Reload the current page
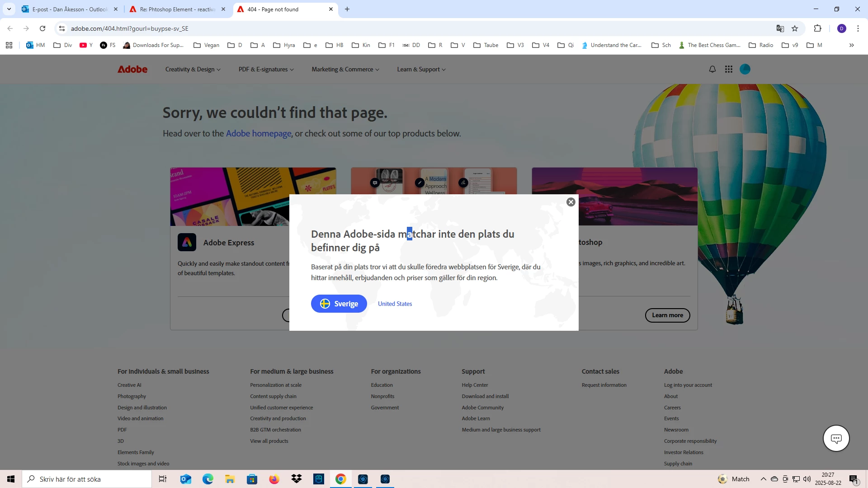 coord(42,28)
